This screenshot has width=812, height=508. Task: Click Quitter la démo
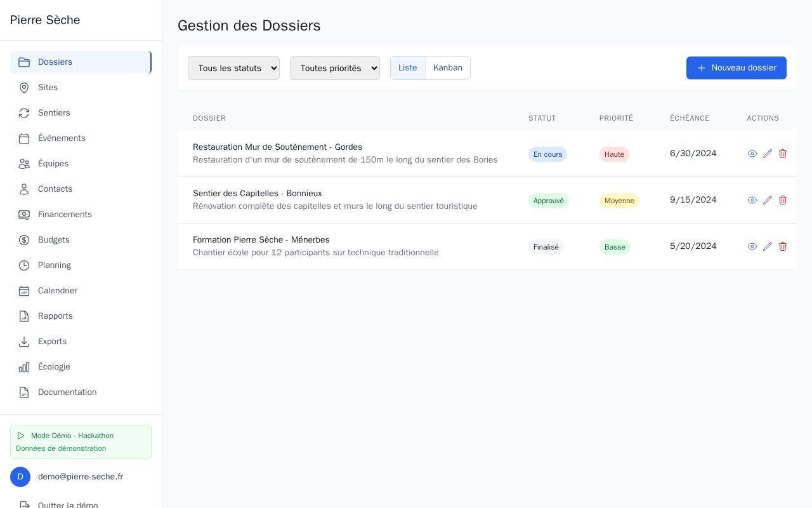click(81, 505)
